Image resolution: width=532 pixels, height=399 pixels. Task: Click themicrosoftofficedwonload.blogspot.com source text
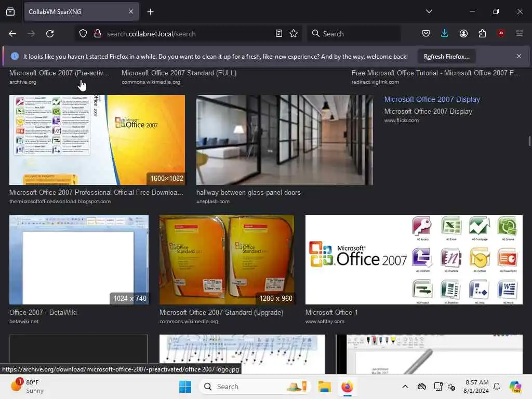[60, 201]
